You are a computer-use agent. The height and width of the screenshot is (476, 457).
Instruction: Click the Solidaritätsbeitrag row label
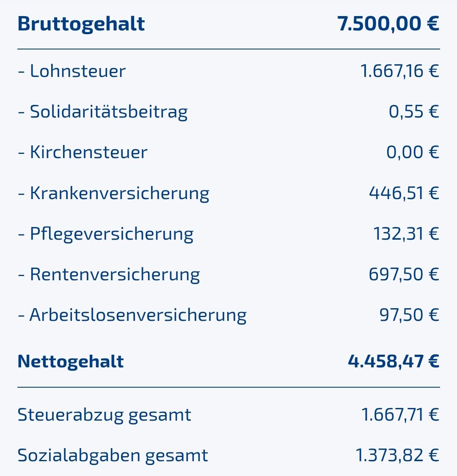[x=103, y=112]
